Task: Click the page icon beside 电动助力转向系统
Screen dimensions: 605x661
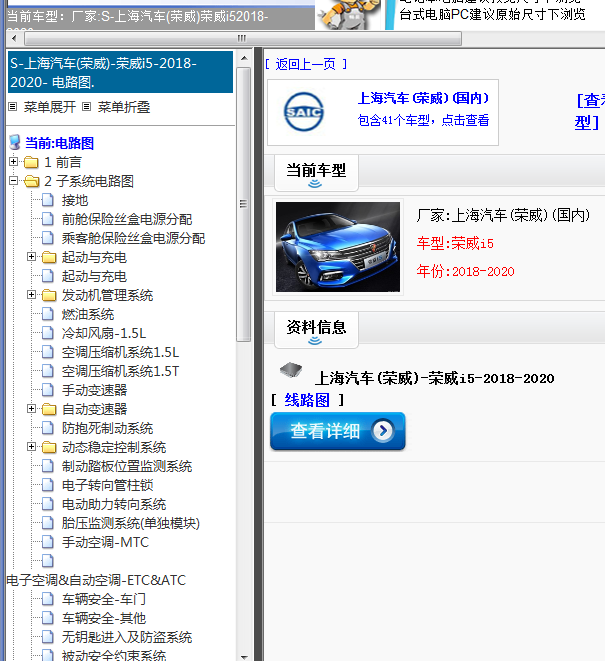Action: pos(48,504)
